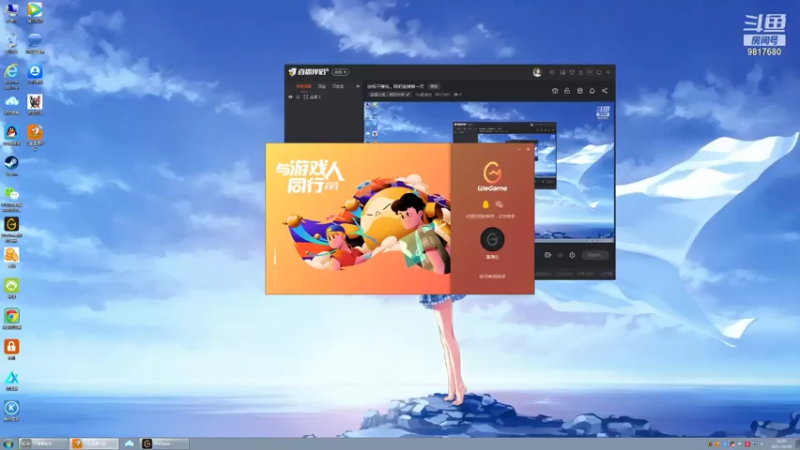Image resolution: width=800 pixels, height=450 pixels.
Task: Click the bell notification icon in streaming app
Action: [592, 91]
